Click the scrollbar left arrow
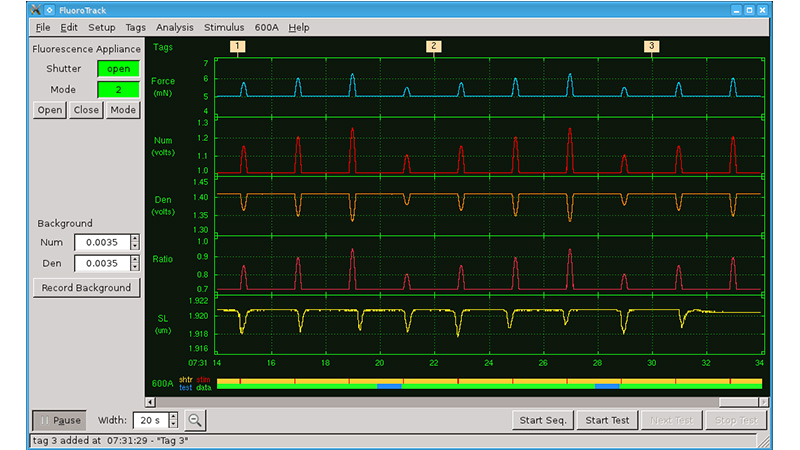 (150, 402)
